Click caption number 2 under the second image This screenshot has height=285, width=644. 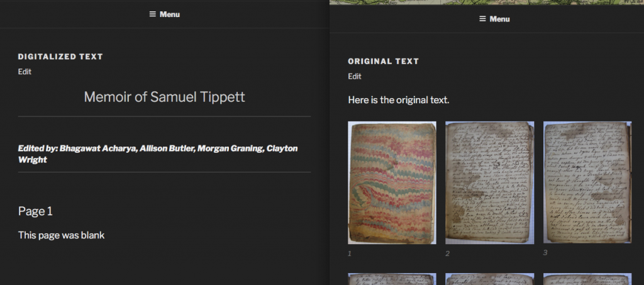point(447,254)
